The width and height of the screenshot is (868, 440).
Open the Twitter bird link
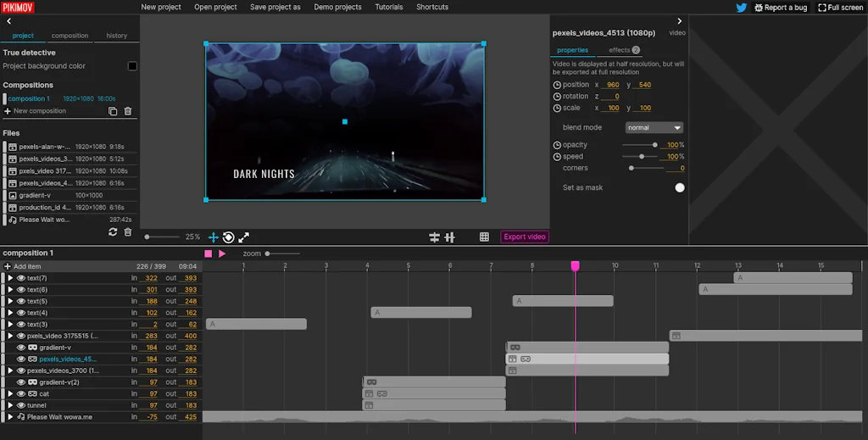pos(741,8)
